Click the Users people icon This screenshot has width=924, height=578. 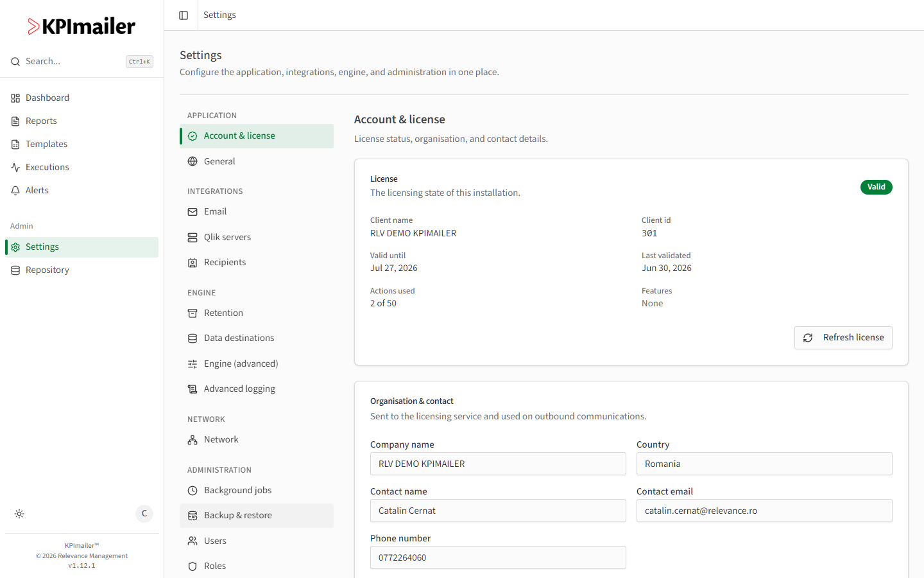(x=193, y=541)
